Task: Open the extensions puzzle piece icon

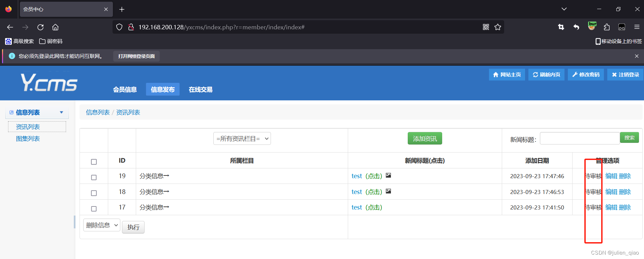Action: click(x=607, y=27)
